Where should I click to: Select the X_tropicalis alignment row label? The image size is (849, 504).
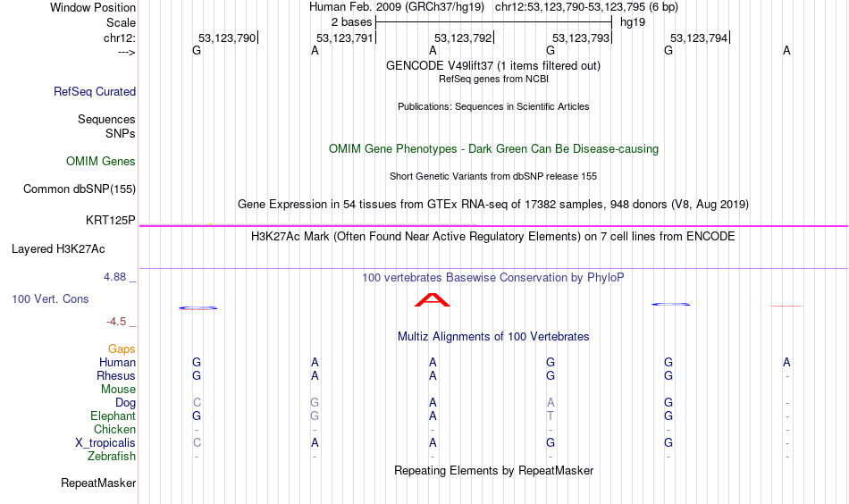coord(105,443)
